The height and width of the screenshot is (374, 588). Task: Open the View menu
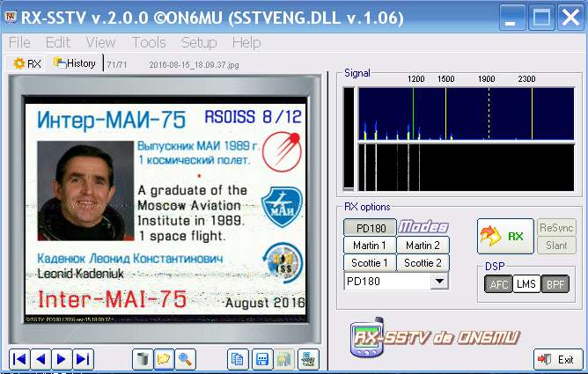tap(100, 43)
